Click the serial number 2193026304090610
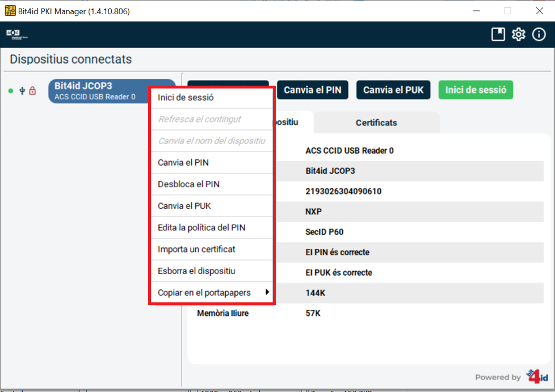 pyautogui.click(x=343, y=191)
